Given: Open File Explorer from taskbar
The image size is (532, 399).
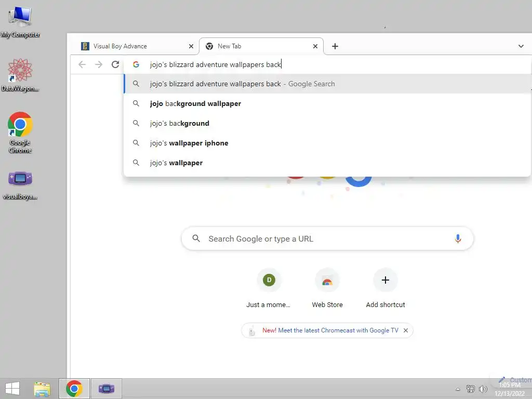Looking at the screenshot, I should click(42, 389).
